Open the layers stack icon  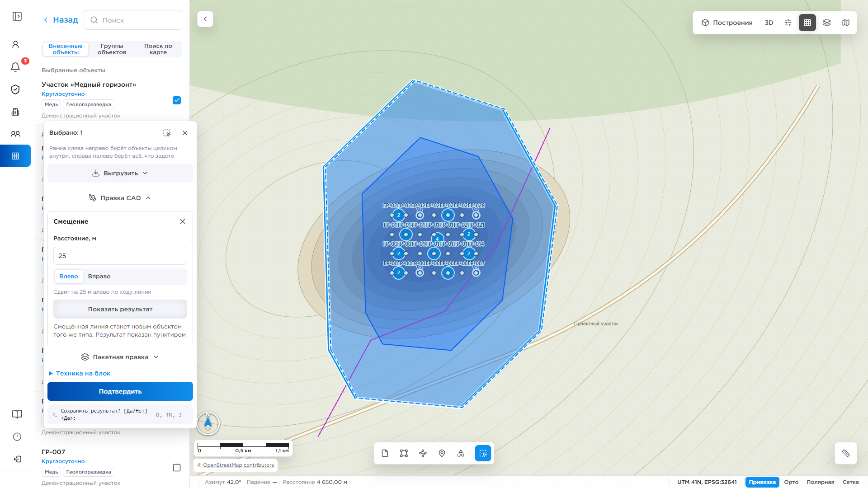(827, 23)
